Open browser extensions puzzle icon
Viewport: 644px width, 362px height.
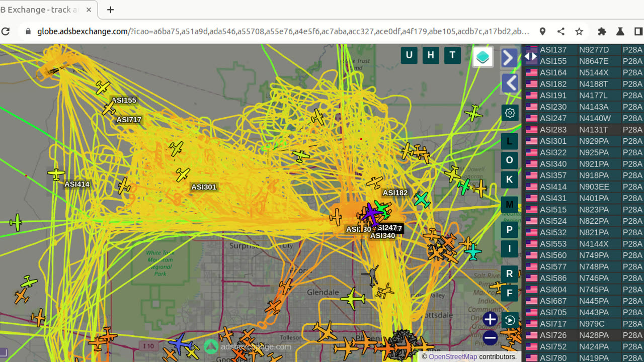tap(602, 31)
